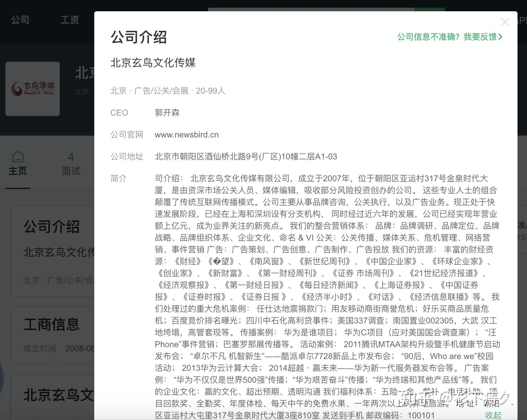Click the company name 北京玄鸟文化传媒 in dialog

(153, 63)
